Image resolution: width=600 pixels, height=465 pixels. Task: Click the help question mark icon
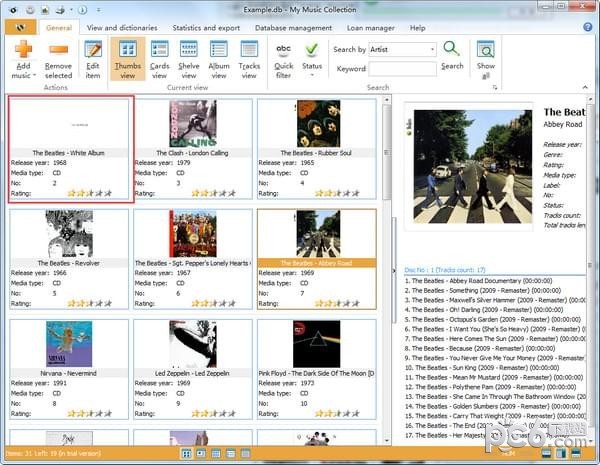tap(587, 27)
